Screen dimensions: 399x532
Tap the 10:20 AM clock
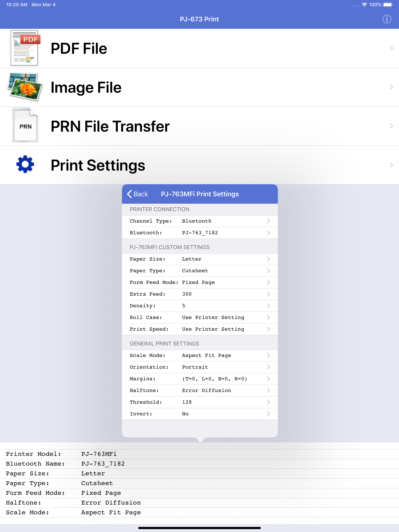point(17,4)
